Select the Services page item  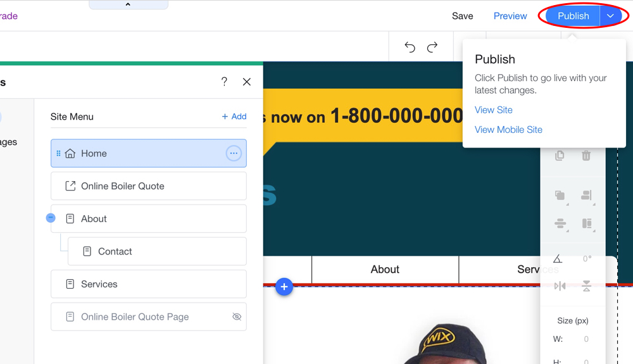pos(149,284)
